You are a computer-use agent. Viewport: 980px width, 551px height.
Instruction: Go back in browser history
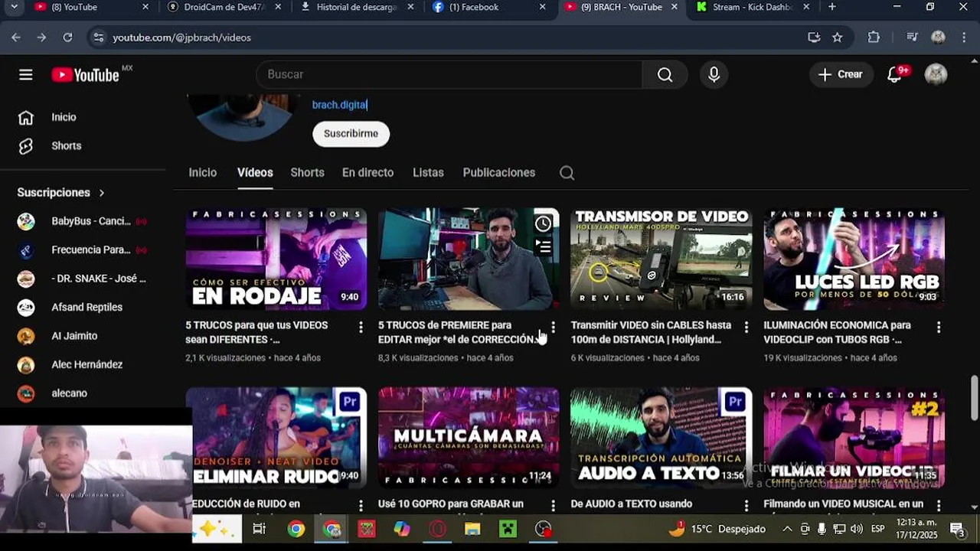click(x=16, y=37)
